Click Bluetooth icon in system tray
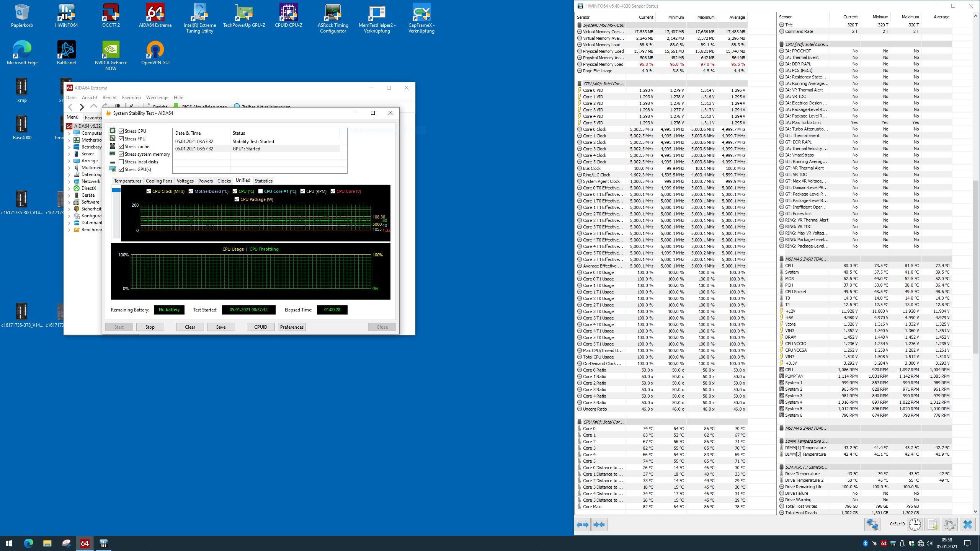 point(865,543)
